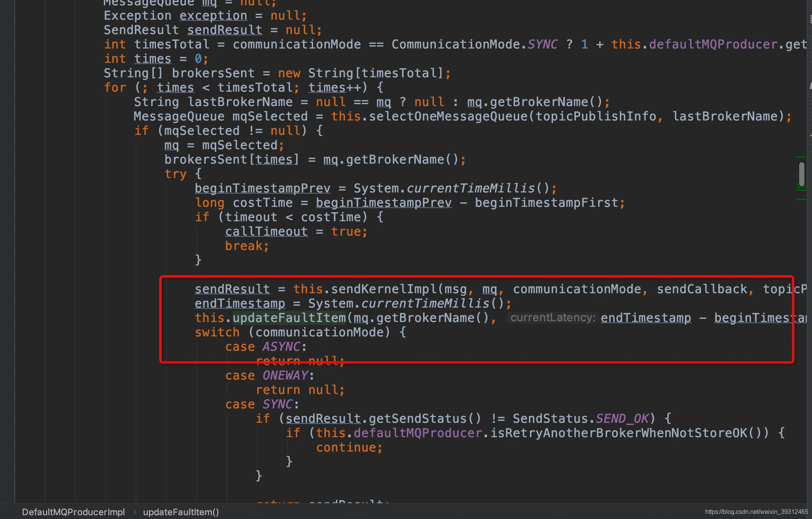
Task: Click the DefaultMQProducerImpl breadcrumb
Action: (x=73, y=512)
